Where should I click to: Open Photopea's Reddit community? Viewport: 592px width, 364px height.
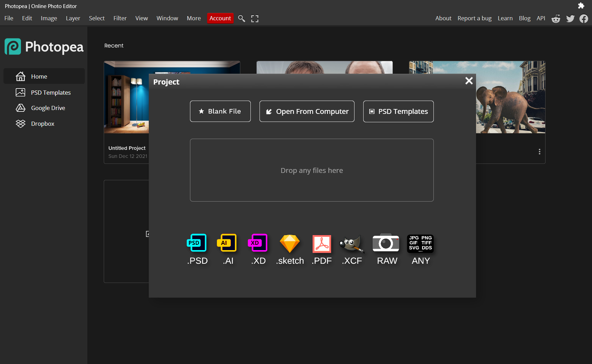click(556, 19)
